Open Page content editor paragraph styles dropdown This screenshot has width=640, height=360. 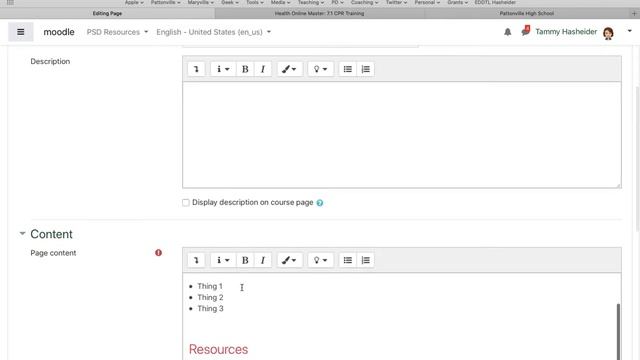point(223,260)
